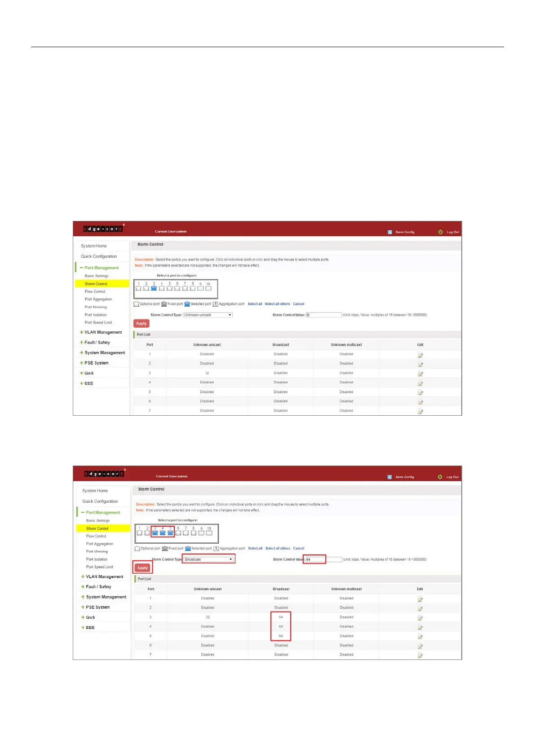
Task: Click Select all others in lower screenshot
Action: coord(278,548)
